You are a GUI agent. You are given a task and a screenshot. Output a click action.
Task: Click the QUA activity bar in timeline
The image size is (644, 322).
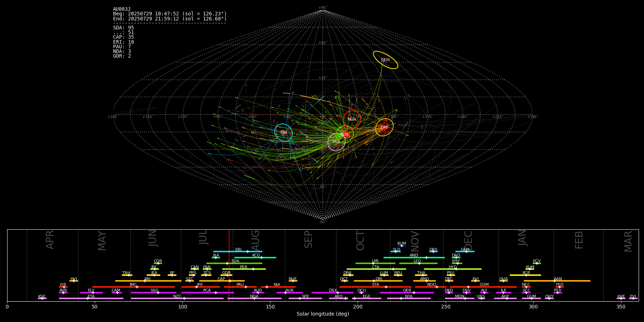point(503,281)
